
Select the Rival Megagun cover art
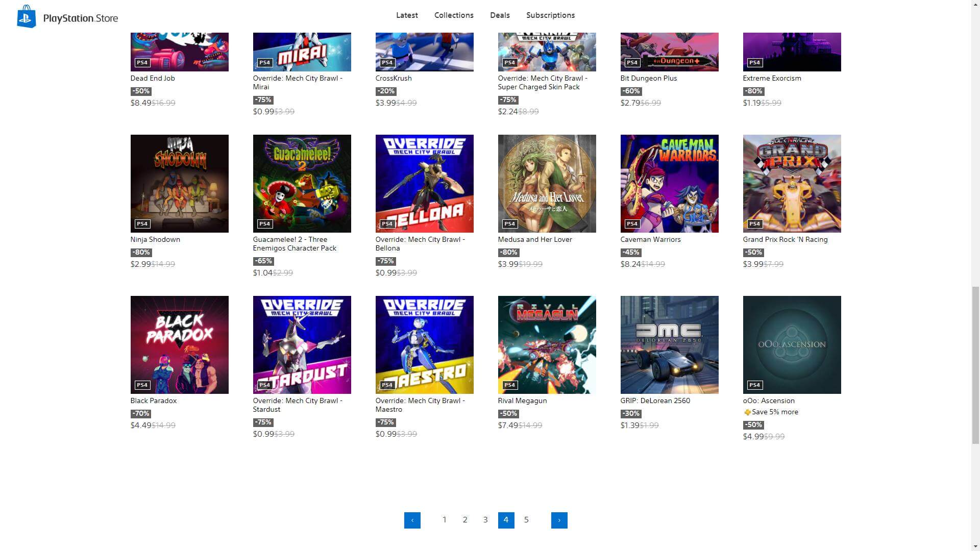(547, 345)
